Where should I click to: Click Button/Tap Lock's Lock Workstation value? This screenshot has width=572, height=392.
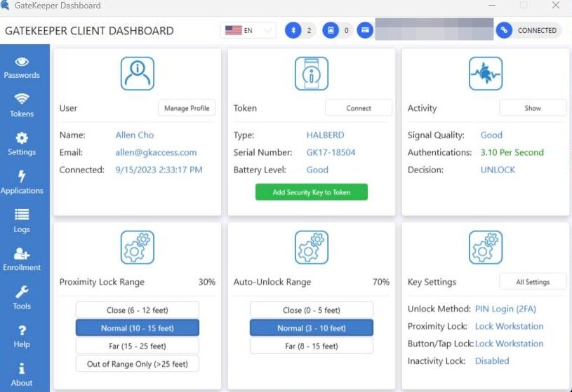[510, 344]
